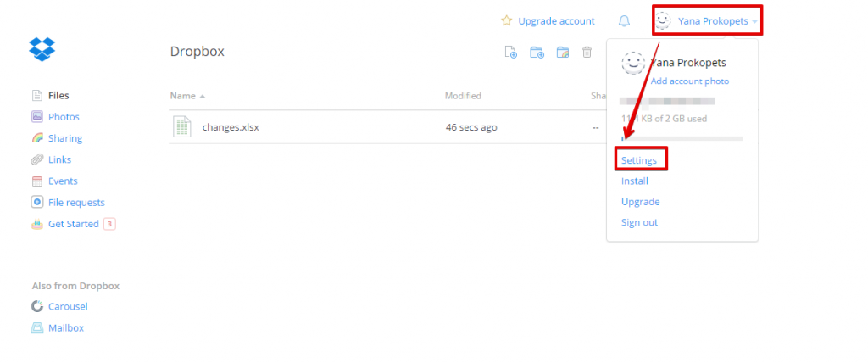868x363 pixels.
Task: Click the share folder rainbow icon in toolbar
Action: (x=563, y=52)
